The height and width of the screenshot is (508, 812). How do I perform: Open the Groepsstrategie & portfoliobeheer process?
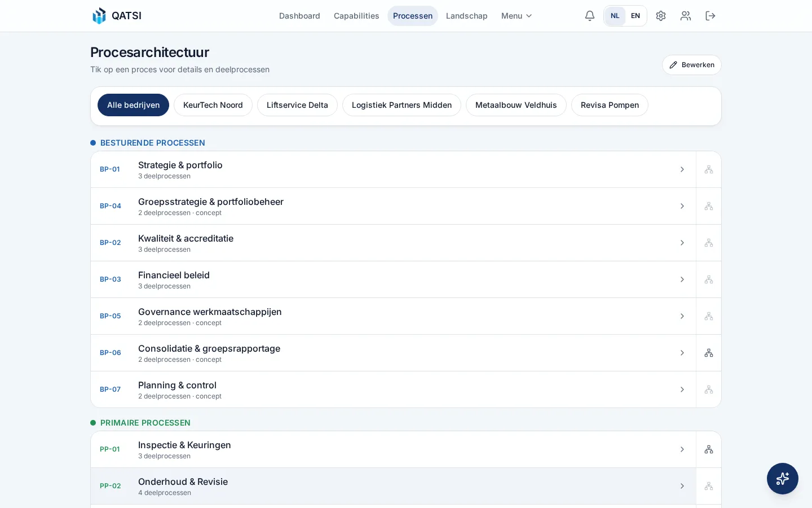click(393, 206)
